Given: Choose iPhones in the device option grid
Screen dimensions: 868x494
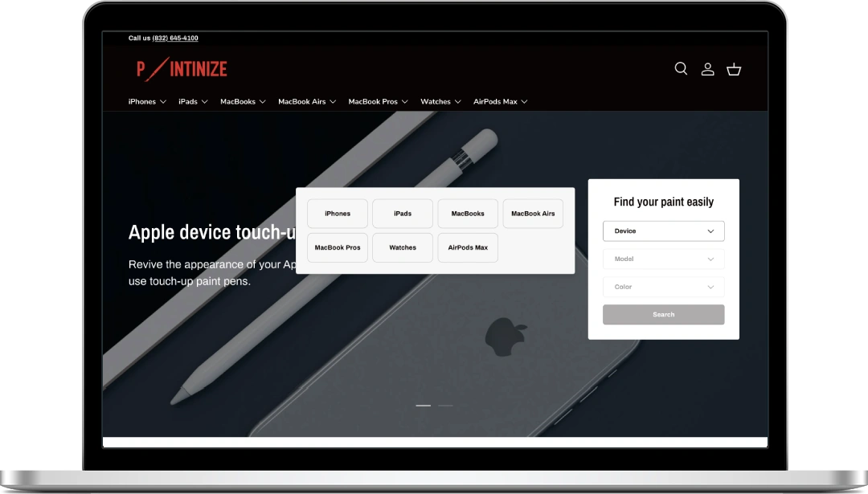Looking at the screenshot, I should click(x=338, y=214).
